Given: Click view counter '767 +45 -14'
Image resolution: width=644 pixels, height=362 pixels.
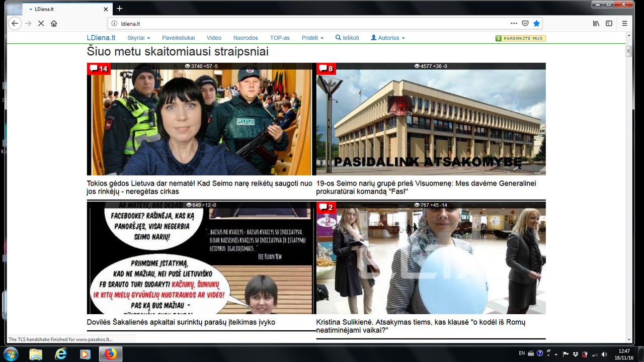Looking at the screenshot, I should pyautogui.click(x=431, y=205).
